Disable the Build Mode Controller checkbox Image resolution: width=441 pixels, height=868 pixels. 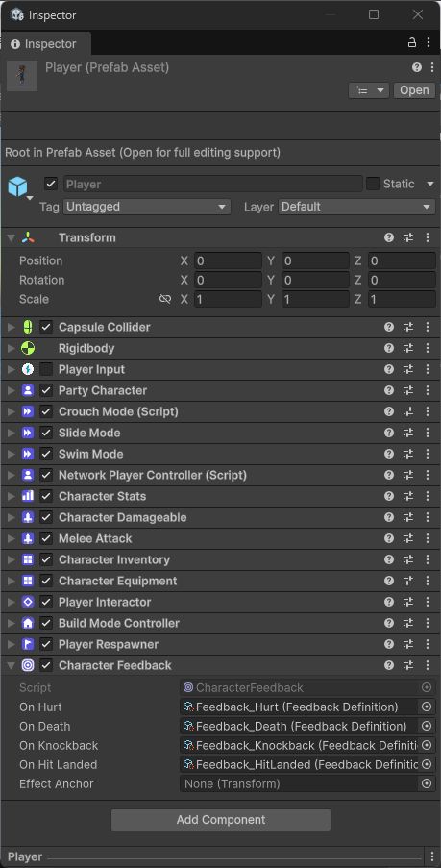[x=46, y=623]
